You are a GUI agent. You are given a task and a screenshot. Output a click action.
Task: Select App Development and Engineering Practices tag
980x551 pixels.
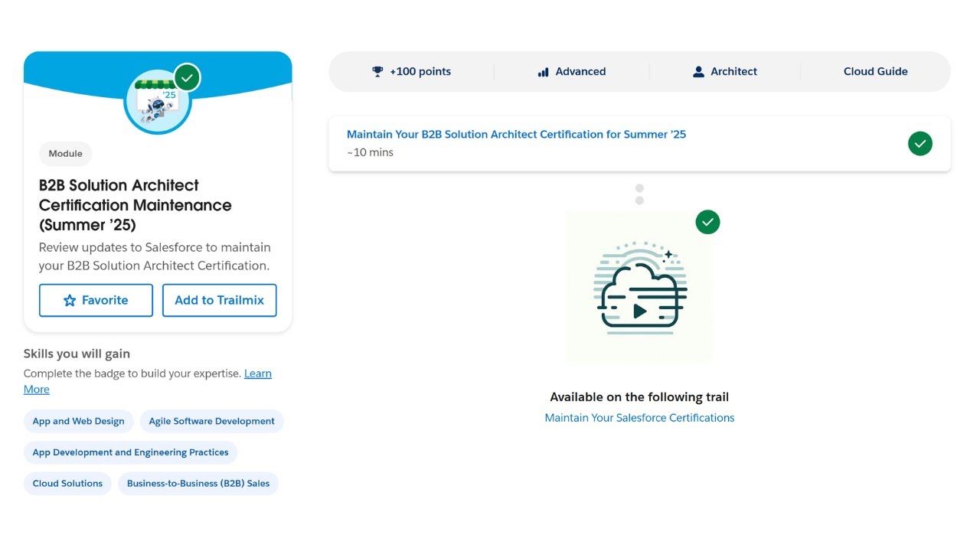tap(130, 452)
